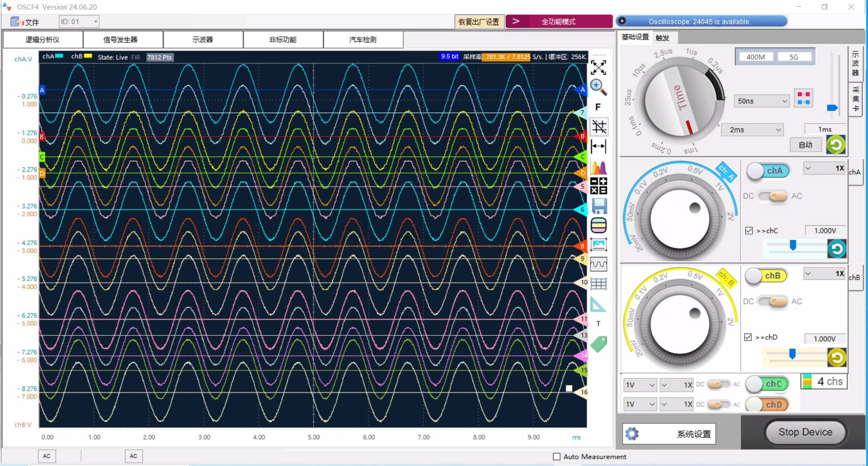The height and width of the screenshot is (466, 868).
Task: Open the 非标功能 tab
Action: coord(283,40)
